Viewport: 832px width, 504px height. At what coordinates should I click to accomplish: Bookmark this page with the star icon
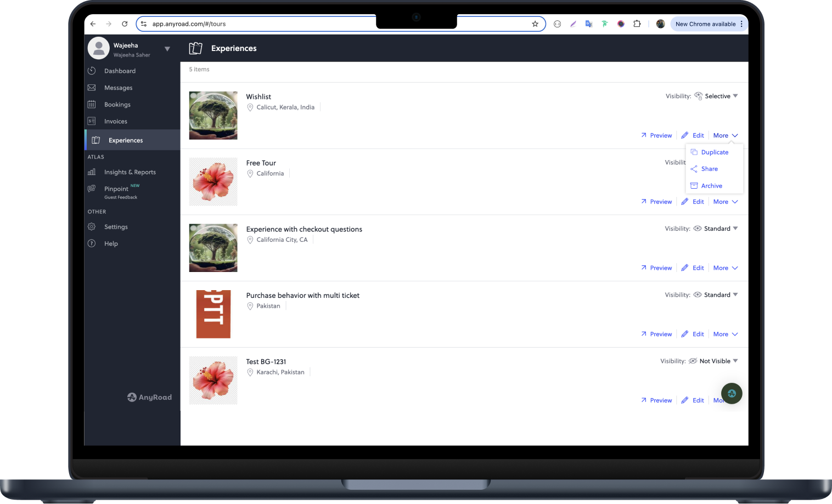tap(535, 24)
